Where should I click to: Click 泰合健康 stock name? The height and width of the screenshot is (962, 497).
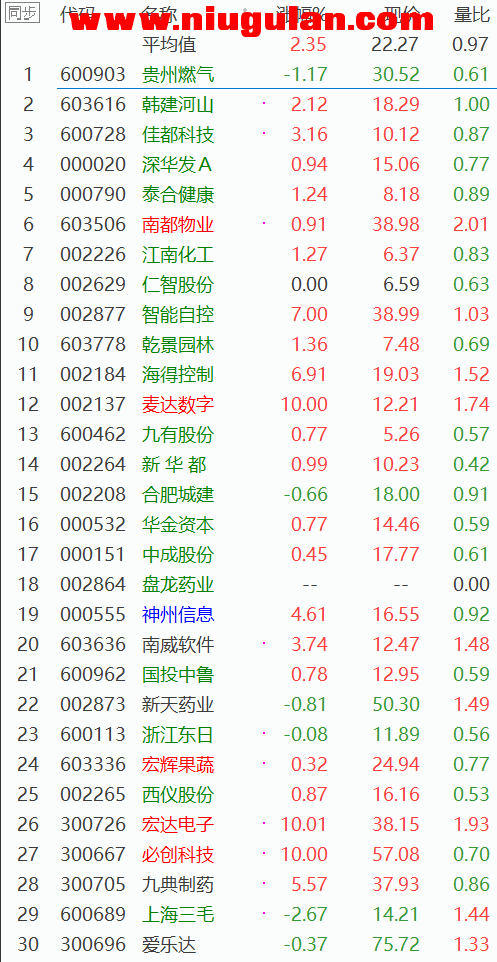coord(178,194)
